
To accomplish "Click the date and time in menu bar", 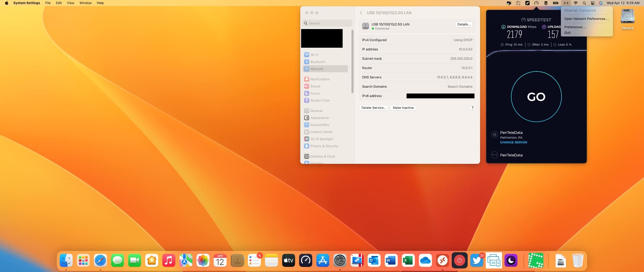I will coord(623,3).
